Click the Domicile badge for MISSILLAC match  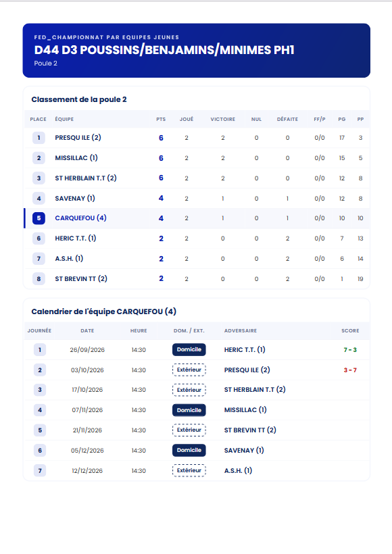(x=189, y=410)
